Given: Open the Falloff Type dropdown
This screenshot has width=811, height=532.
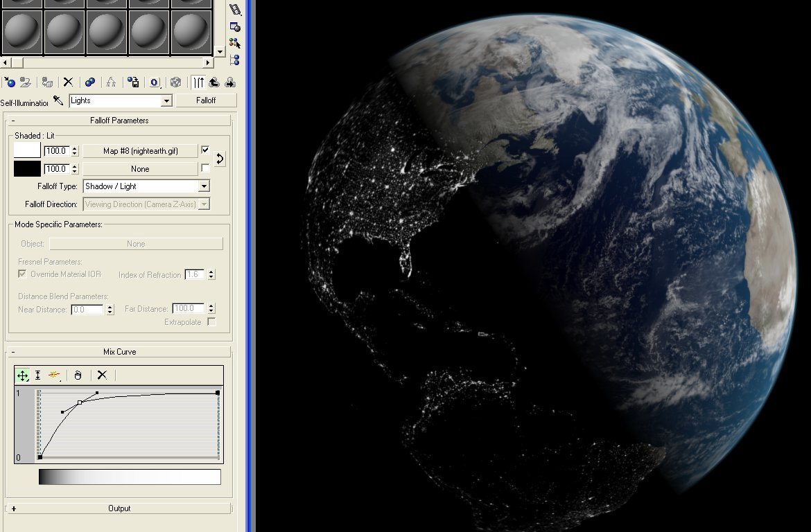Looking at the screenshot, I should click(x=204, y=186).
